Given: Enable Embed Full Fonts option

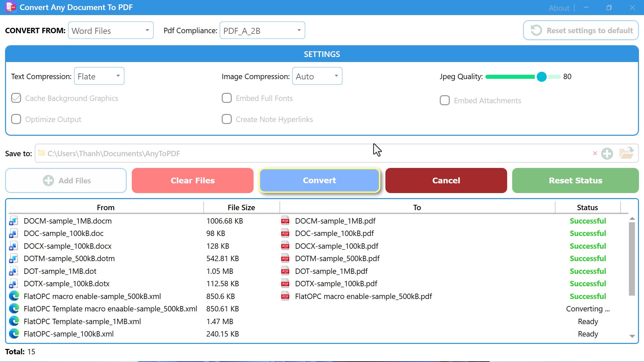Looking at the screenshot, I should coord(227,98).
